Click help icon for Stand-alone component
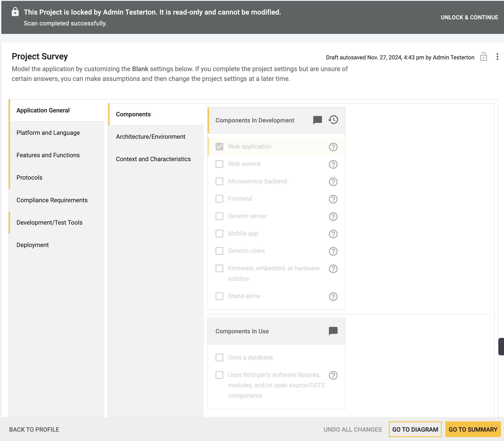The width and height of the screenshot is (504, 441). (333, 297)
